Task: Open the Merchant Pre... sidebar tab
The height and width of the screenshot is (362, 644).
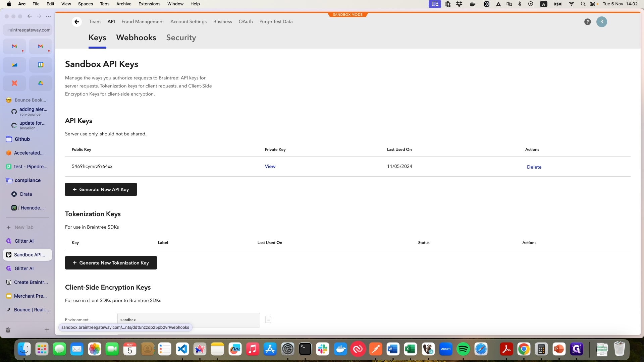Action: tap(28, 296)
